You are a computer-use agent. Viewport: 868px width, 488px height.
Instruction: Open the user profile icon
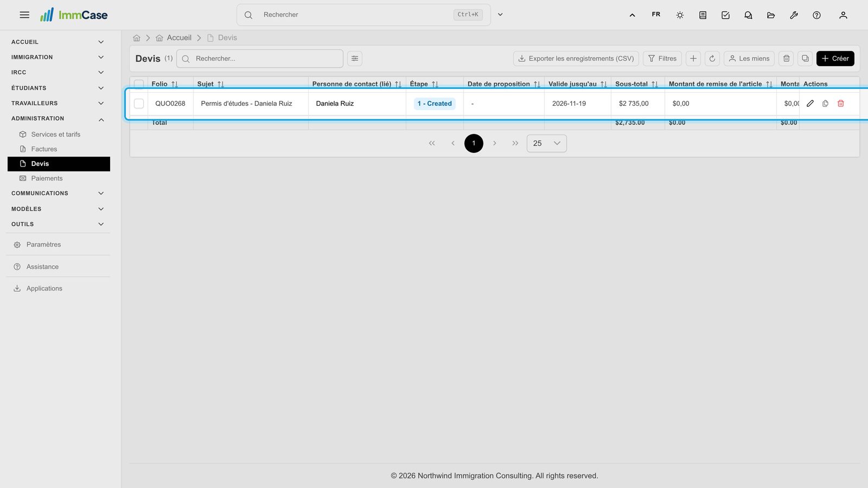point(843,15)
